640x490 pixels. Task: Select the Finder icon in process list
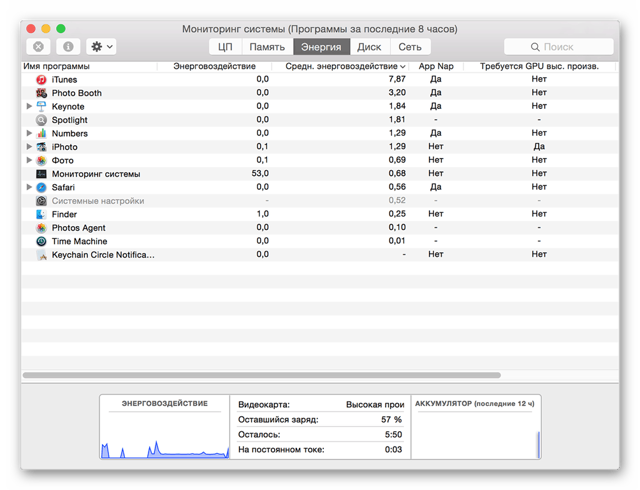pos(41,214)
